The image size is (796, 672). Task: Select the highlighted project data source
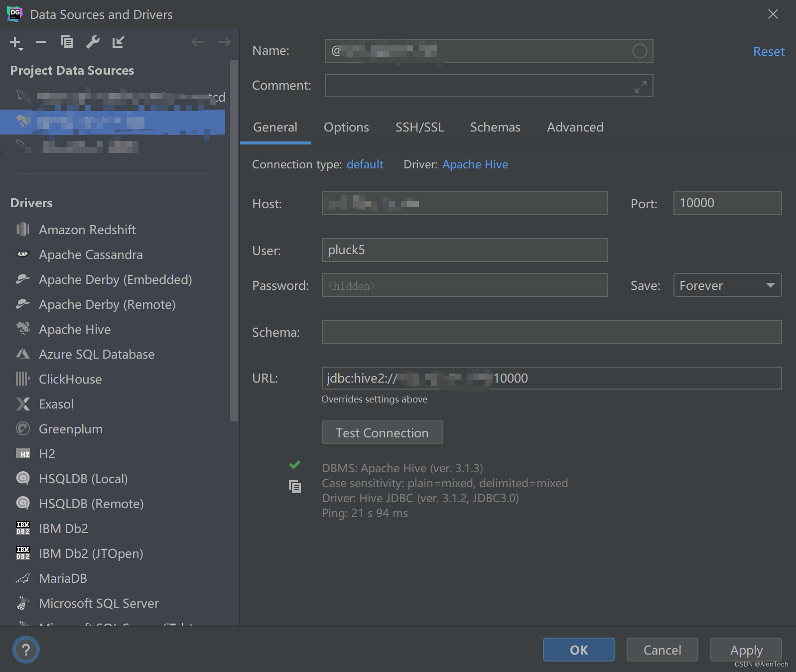[x=113, y=122]
